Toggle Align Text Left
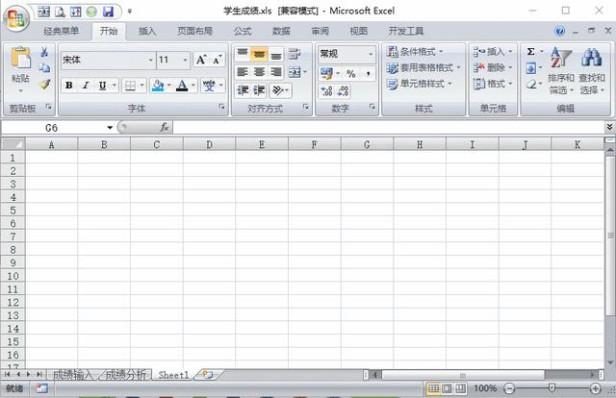 tap(242, 72)
